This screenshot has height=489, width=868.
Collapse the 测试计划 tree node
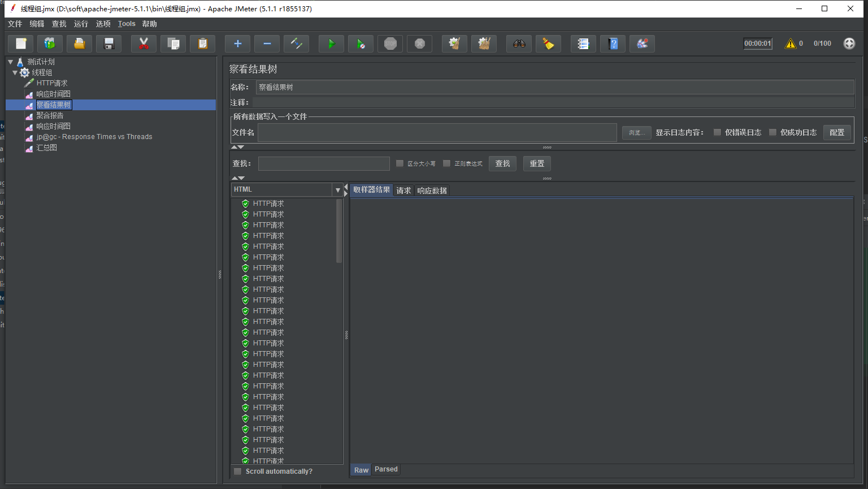[11, 62]
